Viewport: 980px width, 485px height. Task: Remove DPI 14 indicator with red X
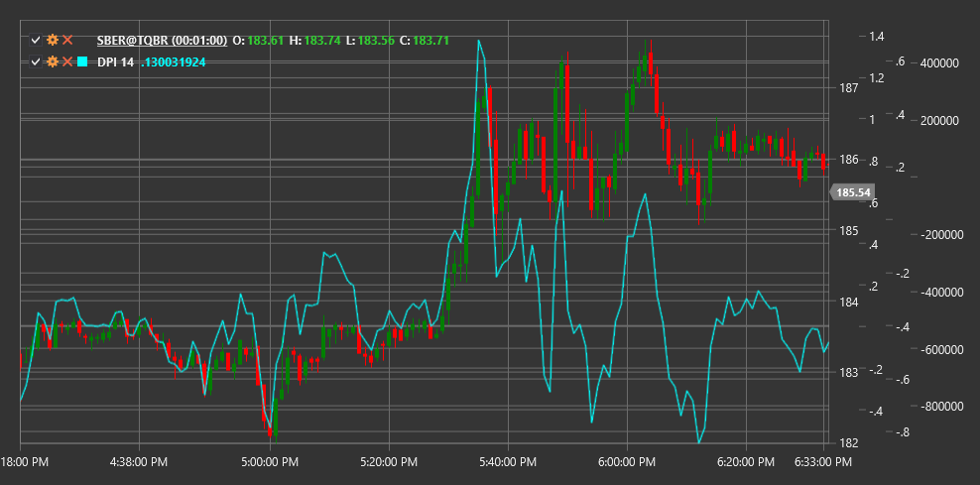[67, 61]
